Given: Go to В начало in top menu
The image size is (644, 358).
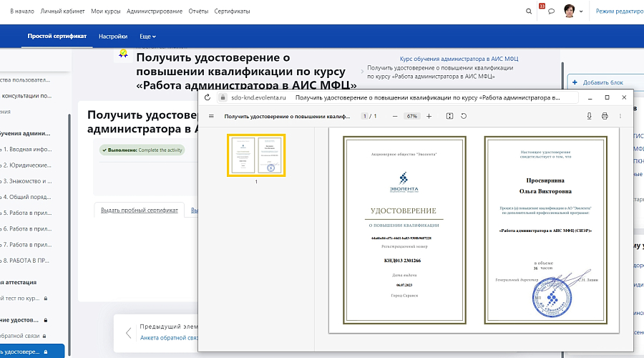Looking at the screenshot, I should [x=22, y=11].
